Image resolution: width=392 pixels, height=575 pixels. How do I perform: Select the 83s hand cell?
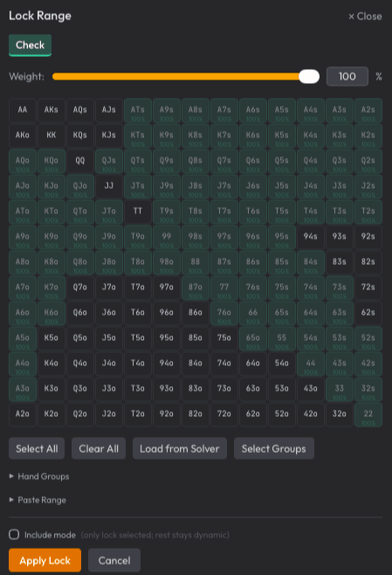point(340,262)
